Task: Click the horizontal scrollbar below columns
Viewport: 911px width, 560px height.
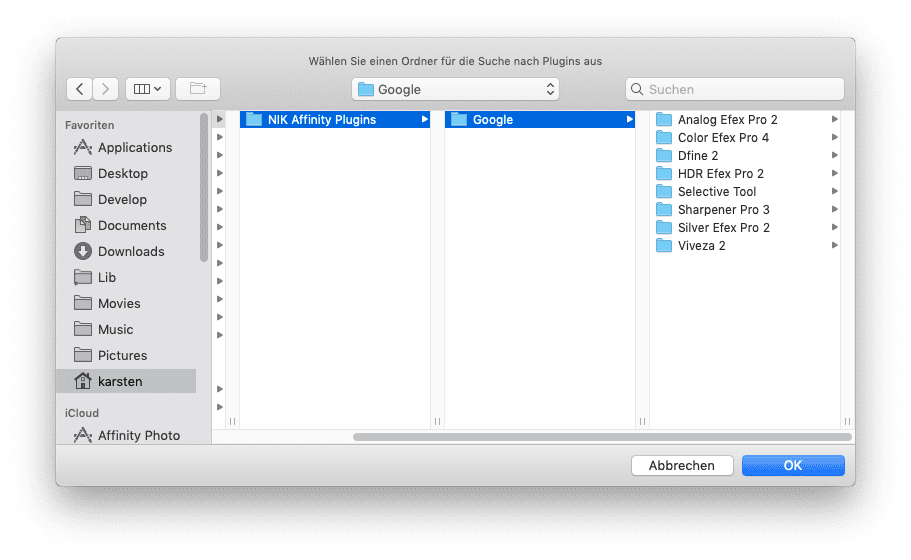Action: tap(602, 437)
